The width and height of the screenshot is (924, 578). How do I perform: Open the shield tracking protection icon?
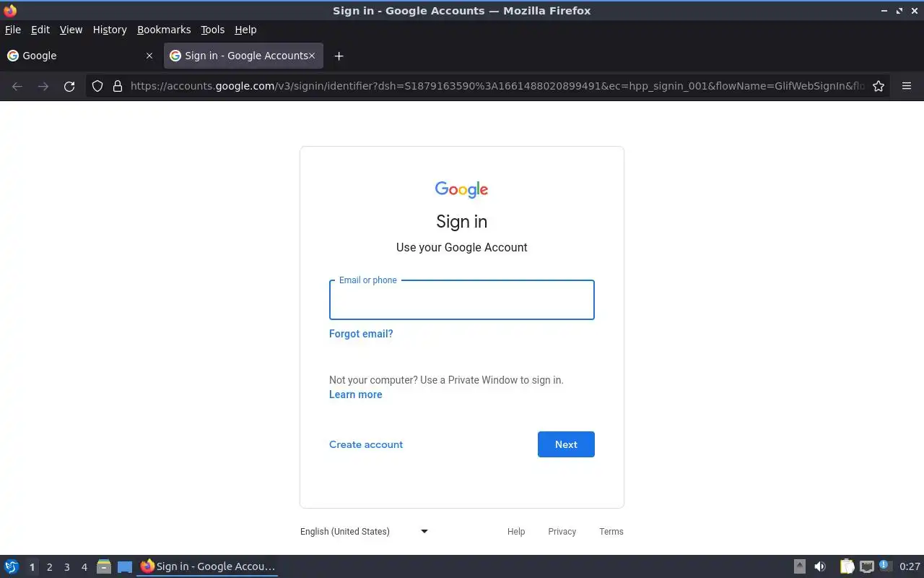tap(97, 86)
